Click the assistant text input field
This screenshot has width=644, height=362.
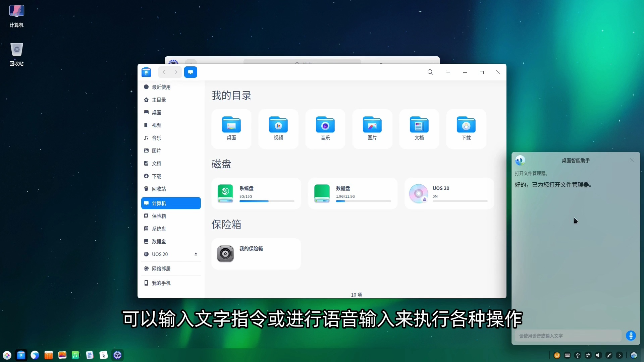[568, 336]
